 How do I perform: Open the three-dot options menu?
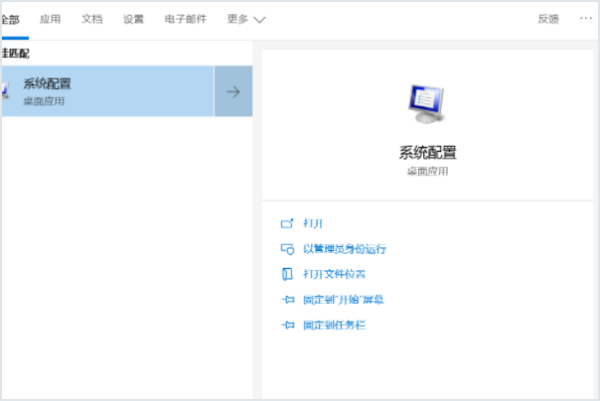pyautogui.click(x=586, y=18)
